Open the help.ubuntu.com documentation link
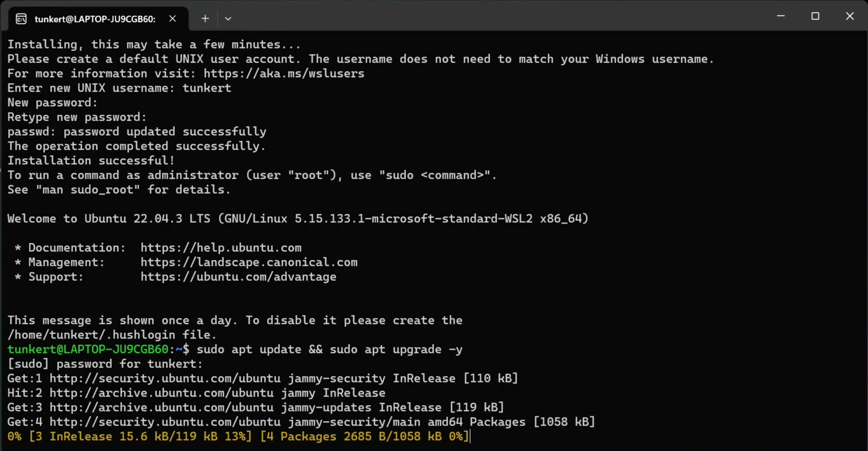 pos(221,248)
